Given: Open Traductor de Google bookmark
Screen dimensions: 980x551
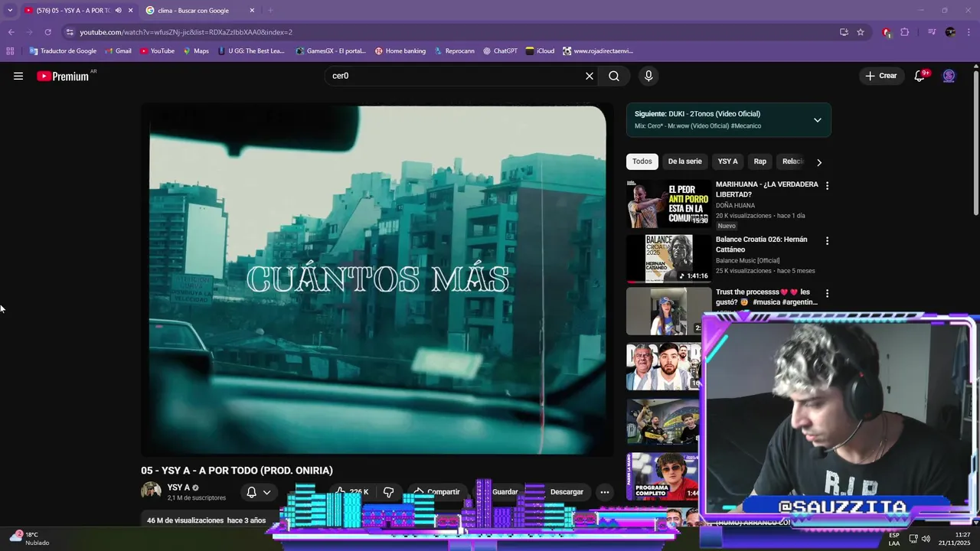Looking at the screenshot, I should (63, 51).
